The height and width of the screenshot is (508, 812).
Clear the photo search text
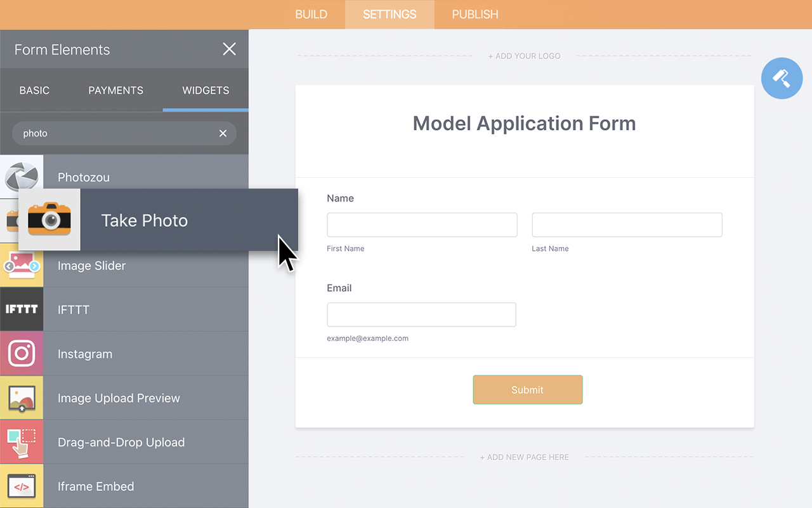(223, 133)
